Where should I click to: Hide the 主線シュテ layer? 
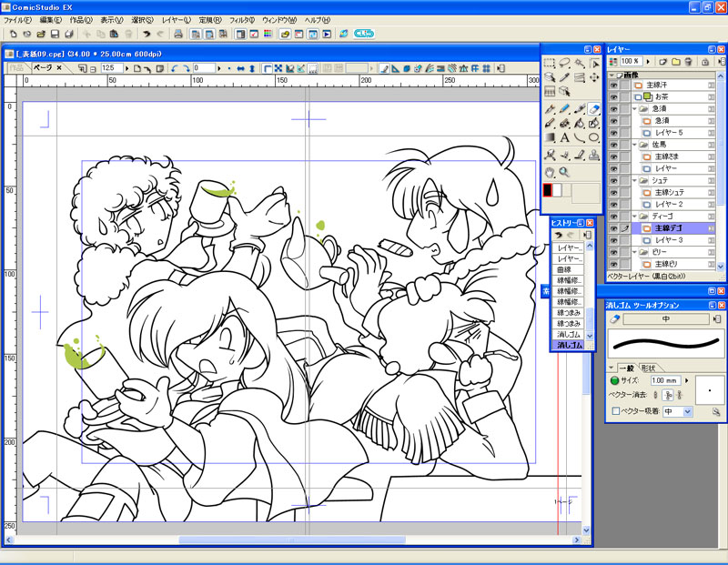point(613,193)
